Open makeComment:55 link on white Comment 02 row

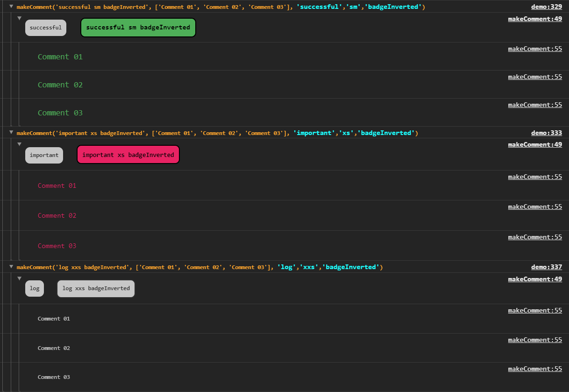click(535, 340)
